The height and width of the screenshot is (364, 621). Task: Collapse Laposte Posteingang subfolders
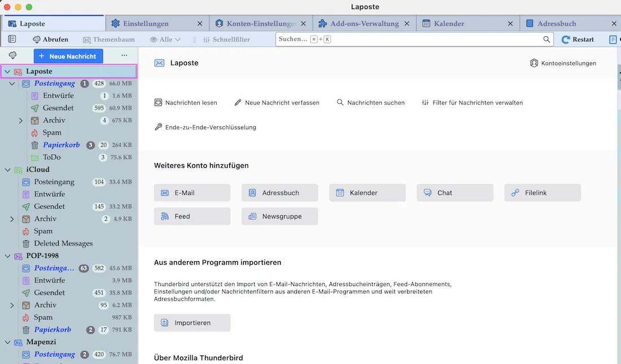(12, 84)
